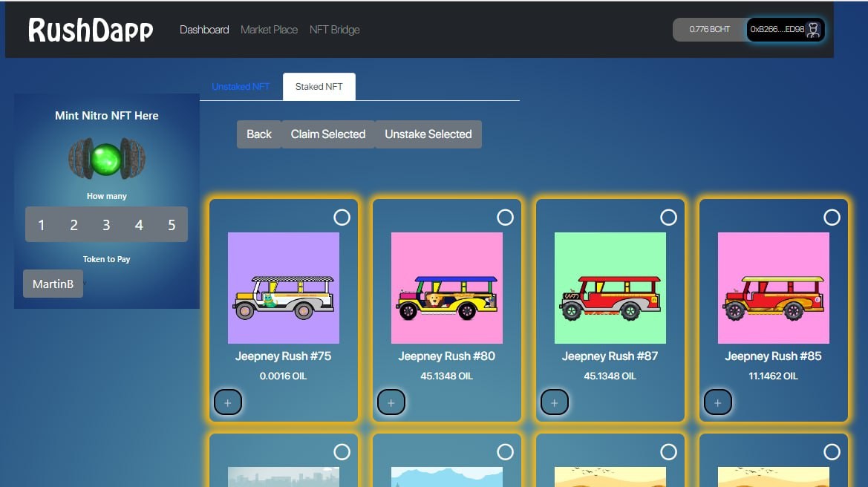Click the Jeepney Rush #85 title
868x487 pixels.
click(774, 356)
